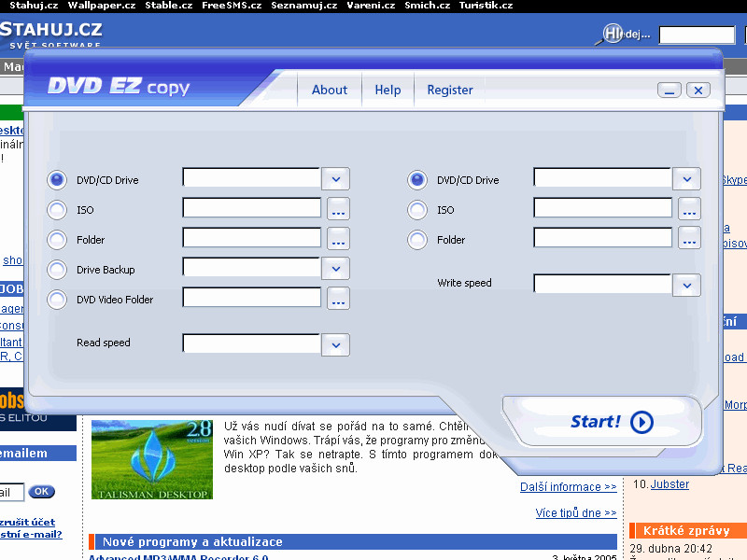The width and height of the screenshot is (747, 560).
Task: Browse for destination Folder path
Action: pos(689,239)
